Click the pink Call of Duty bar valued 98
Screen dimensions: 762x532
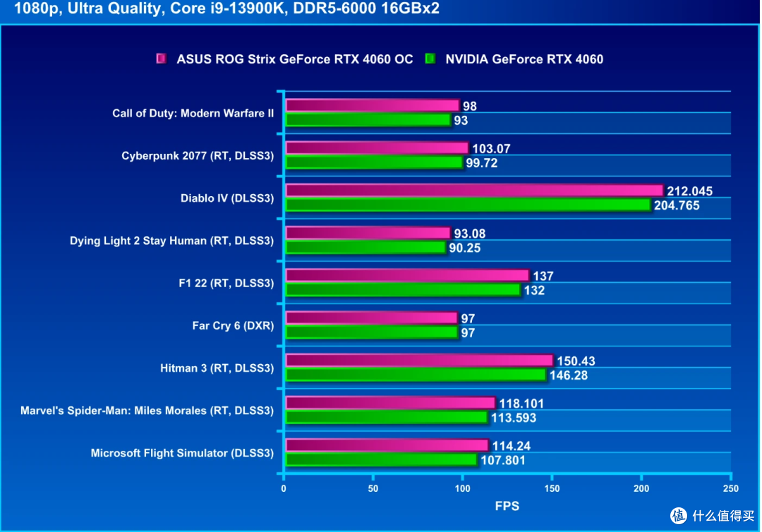pyautogui.click(x=373, y=105)
